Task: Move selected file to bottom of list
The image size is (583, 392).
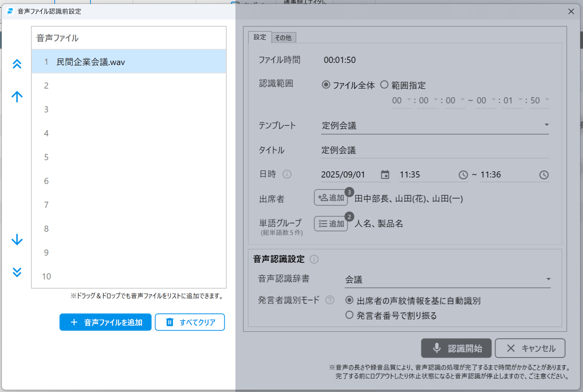Action: [x=17, y=272]
